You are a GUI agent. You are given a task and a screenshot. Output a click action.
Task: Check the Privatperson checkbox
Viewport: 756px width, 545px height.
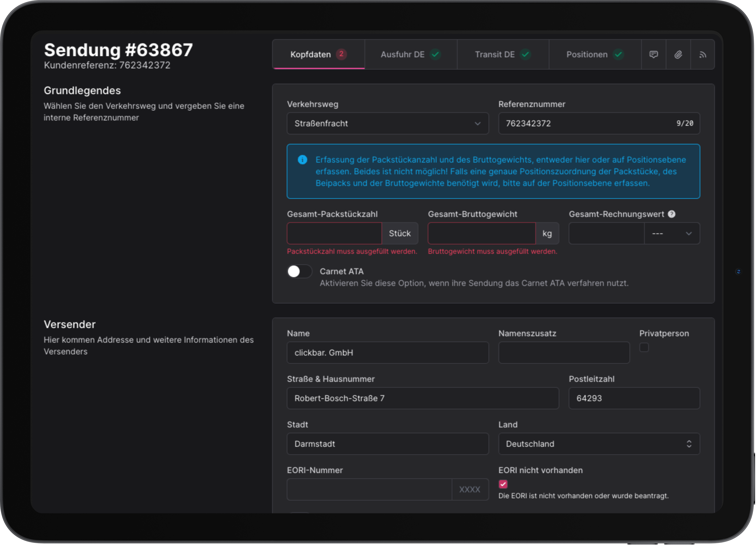(x=644, y=347)
